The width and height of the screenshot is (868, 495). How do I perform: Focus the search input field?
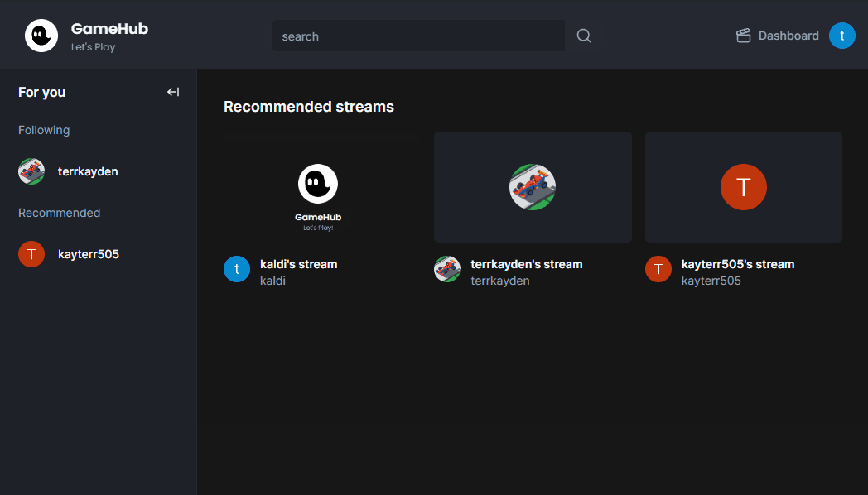pos(418,36)
